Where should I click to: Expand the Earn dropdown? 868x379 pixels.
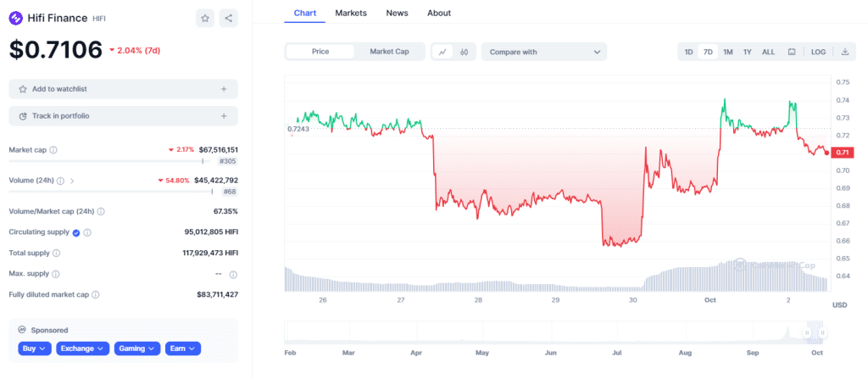183,348
